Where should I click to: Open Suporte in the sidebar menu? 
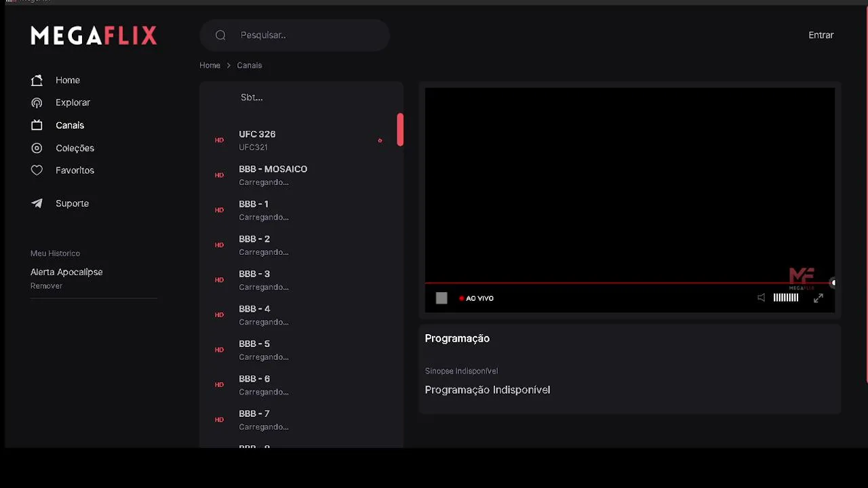[x=72, y=203]
